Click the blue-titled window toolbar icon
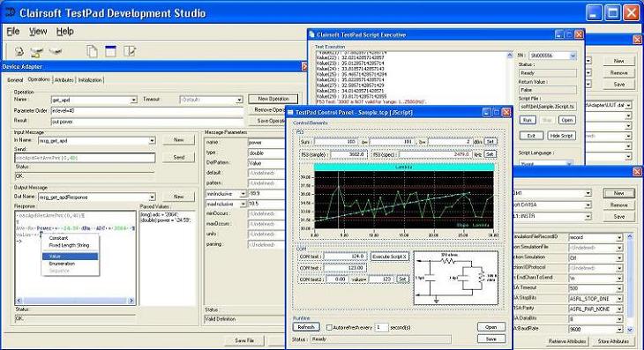644x350 pixels. (x=110, y=51)
